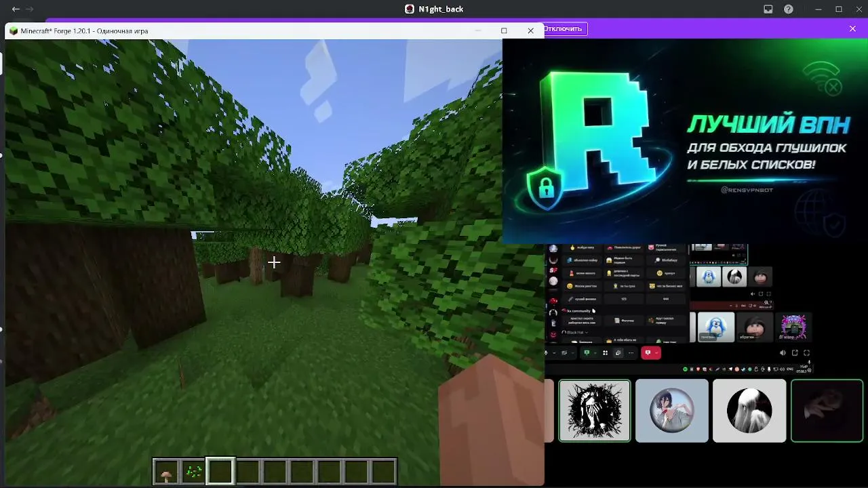The height and width of the screenshot is (488, 868).
Task: Open the three-dots more options in stream toolbar
Action: coord(631,352)
